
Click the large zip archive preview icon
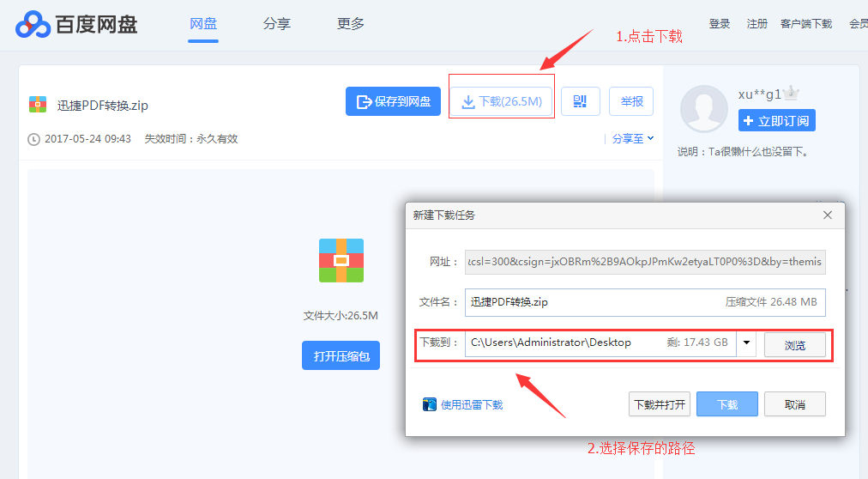[341, 260]
